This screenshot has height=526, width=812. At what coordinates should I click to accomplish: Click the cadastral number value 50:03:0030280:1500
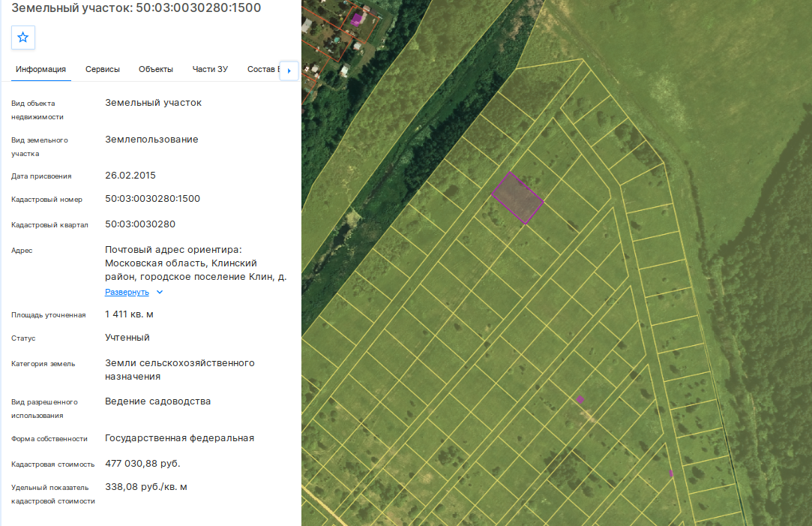(x=152, y=199)
